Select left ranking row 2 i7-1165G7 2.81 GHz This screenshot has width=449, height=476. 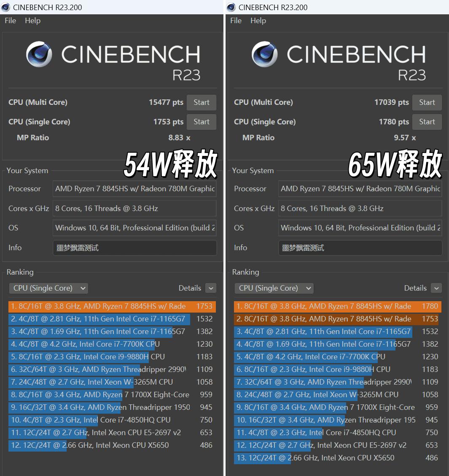tap(112, 319)
